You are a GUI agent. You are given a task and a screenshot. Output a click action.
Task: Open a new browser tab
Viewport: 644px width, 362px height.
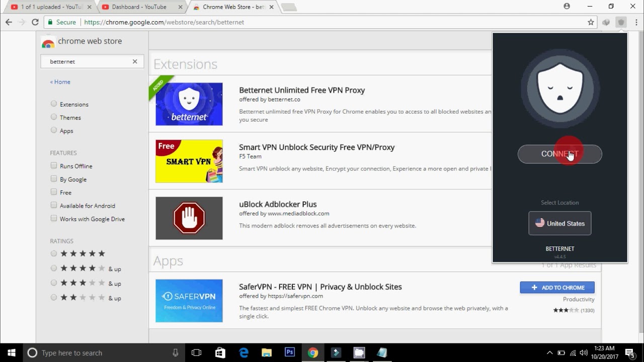tap(289, 7)
